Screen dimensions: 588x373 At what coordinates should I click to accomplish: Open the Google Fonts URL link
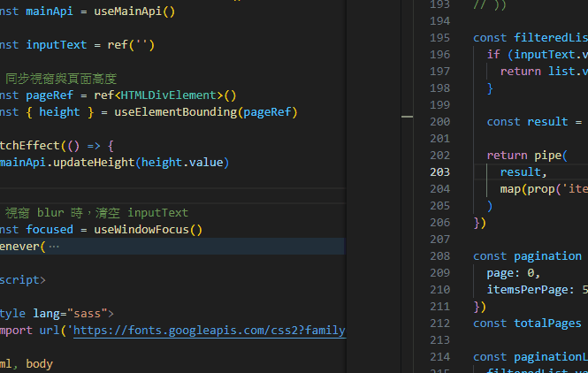pyautogui.click(x=208, y=331)
